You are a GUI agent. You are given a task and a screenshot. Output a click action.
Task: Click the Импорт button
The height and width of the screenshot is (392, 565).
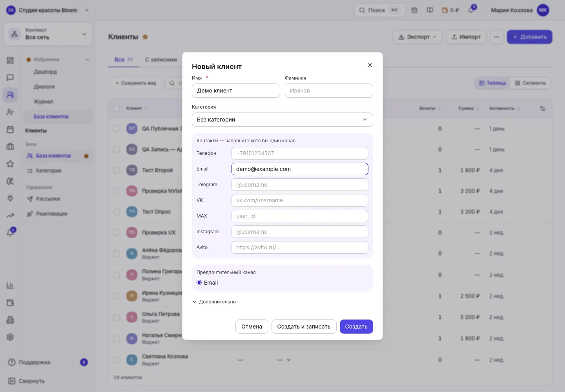pyautogui.click(x=466, y=37)
